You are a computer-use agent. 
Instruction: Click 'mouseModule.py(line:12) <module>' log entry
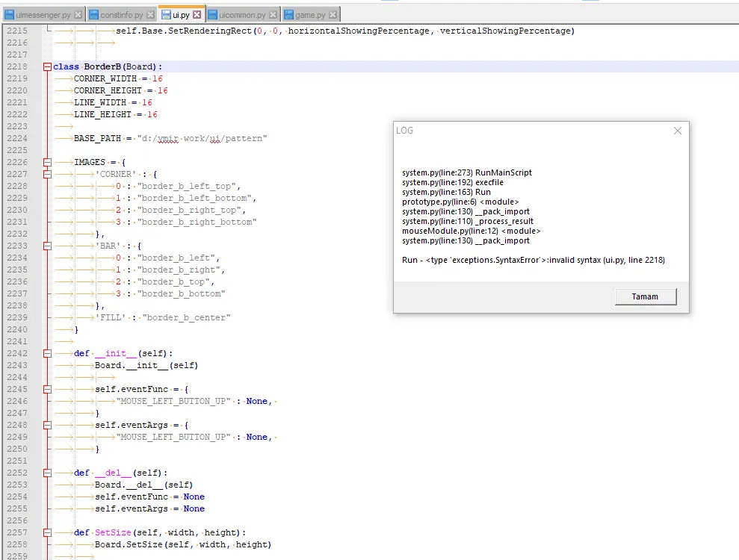pos(471,231)
